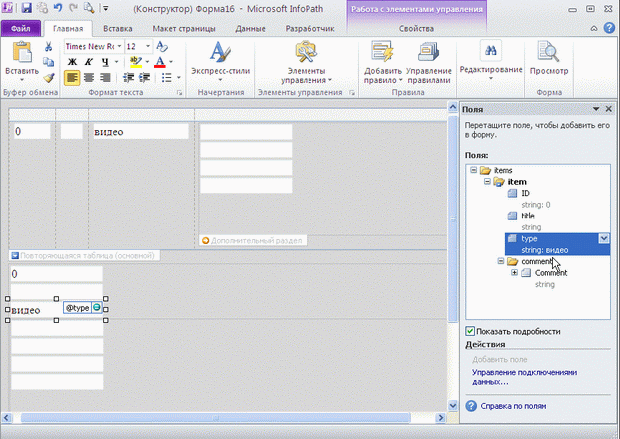The width and height of the screenshot is (620, 439).
Task: Uncheck 'Показать подробности' checkbox
Action: click(471, 331)
